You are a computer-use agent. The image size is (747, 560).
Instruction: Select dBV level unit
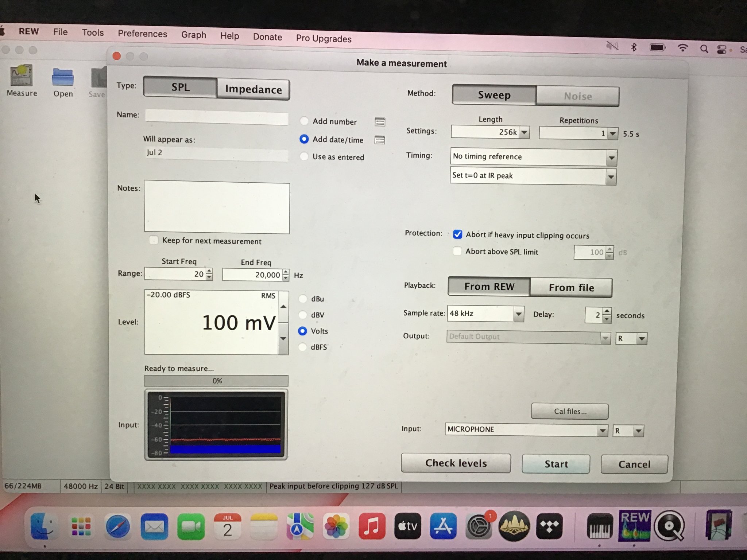[303, 315]
